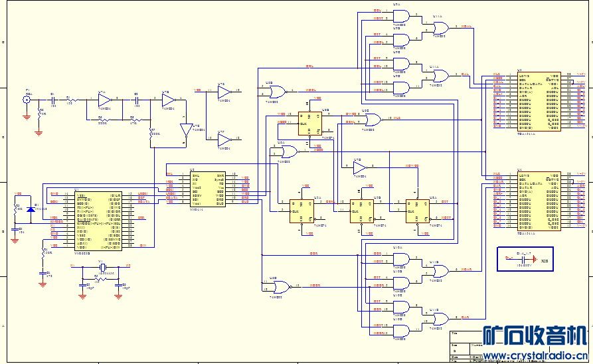This screenshot has width=593, height=364.
Task: Select the inverter driving the rightmost flip-flop clock
Action: [360, 167]
